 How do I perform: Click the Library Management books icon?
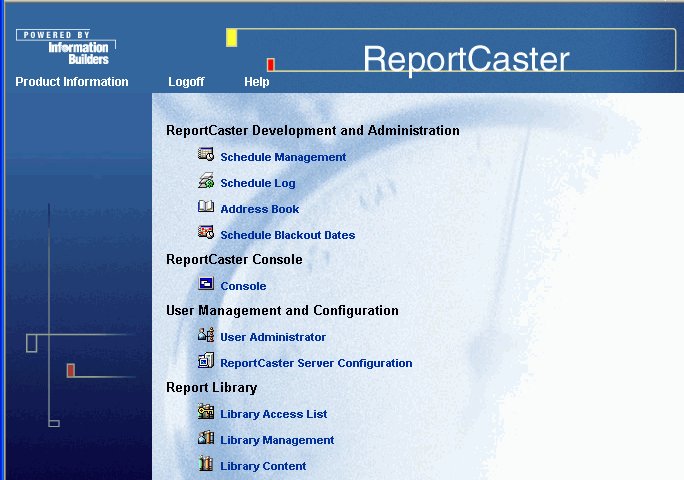tap(206, 437)
